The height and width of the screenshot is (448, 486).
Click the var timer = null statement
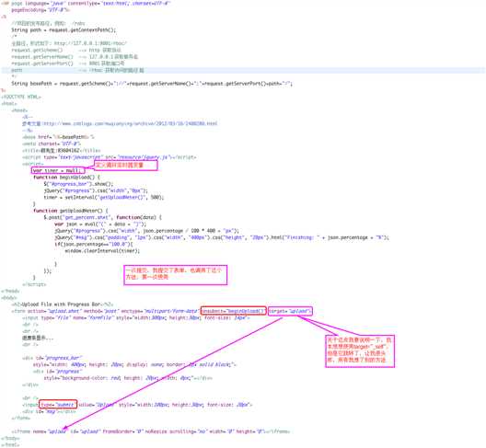coord(58,170)
